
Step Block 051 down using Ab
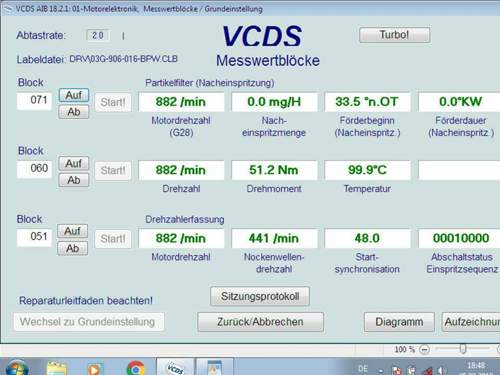click(x=72, y=248)
